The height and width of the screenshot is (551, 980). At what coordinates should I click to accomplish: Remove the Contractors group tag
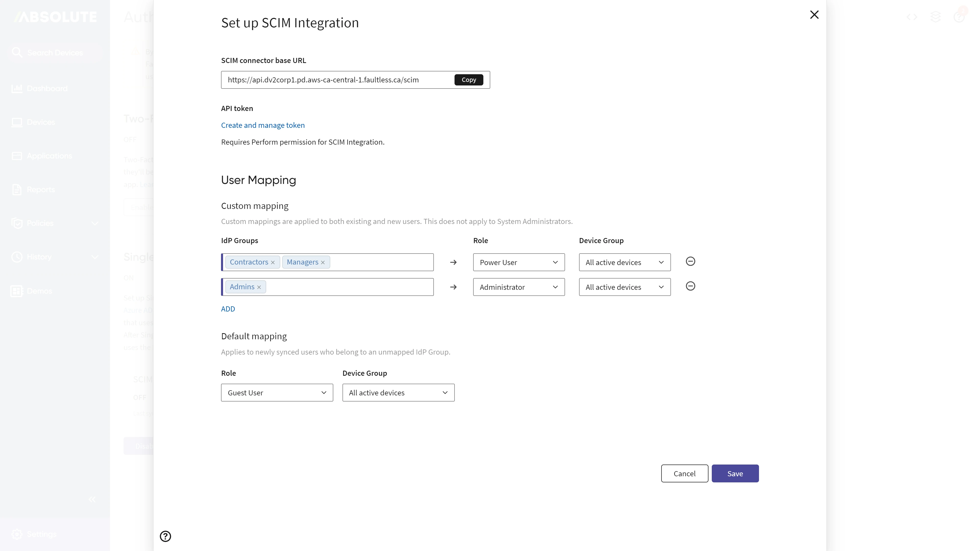(273, 262)
